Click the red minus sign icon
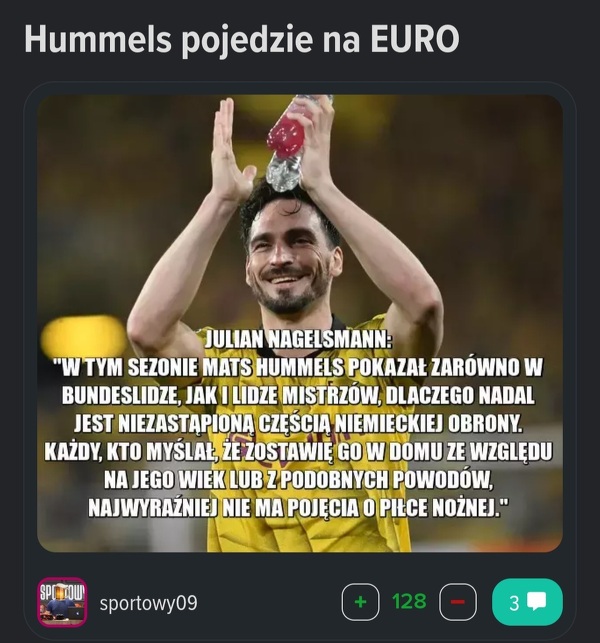This screenshot has width=600, height=643. click(458, 602)
